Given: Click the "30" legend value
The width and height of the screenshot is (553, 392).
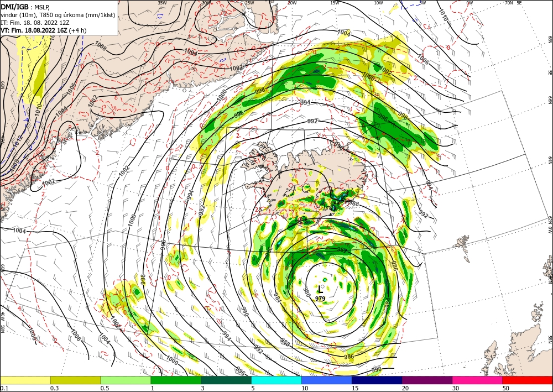Looking at the screenshot, I should (456, 388).
